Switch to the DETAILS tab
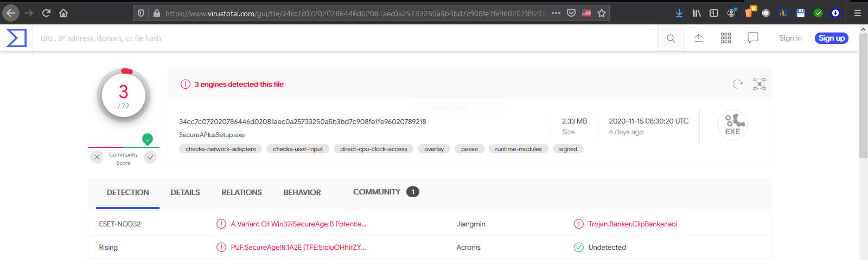The width and height of the screenshot is (868, 260). 185,192
